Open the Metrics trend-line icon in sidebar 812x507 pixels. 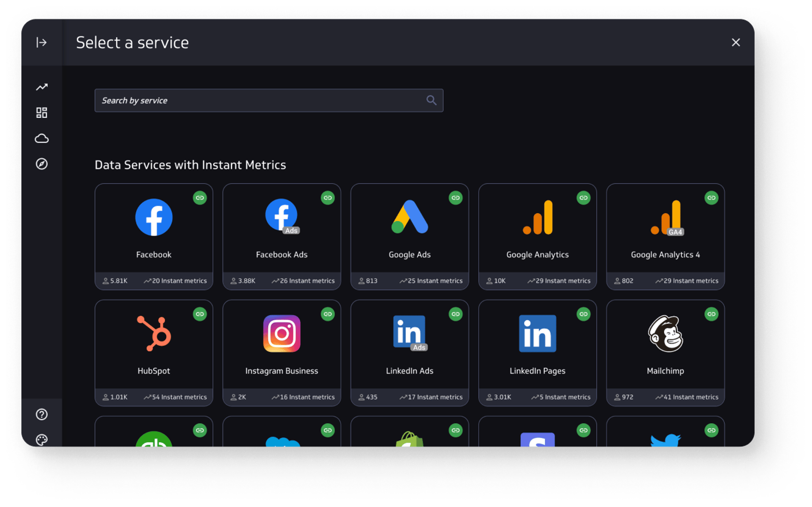[x=42, y=87]
